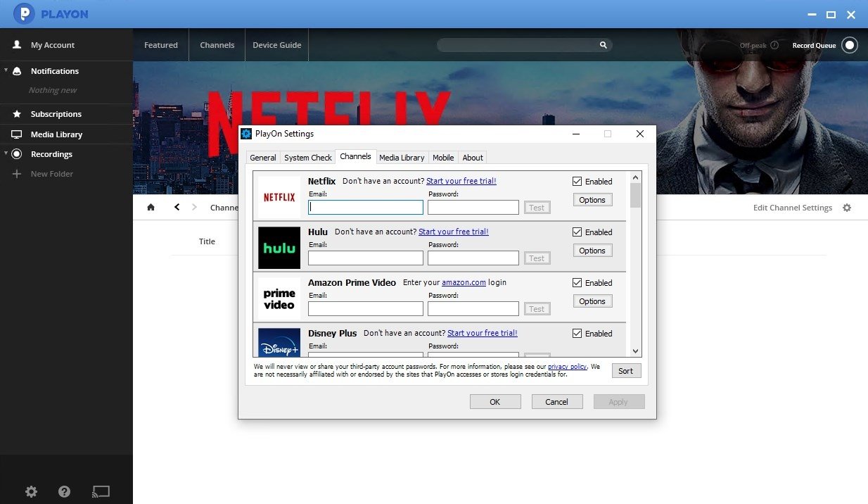Open Device Guide in top navigation
This screenshot has height=504, width=868.
click(x=277, y=45)
